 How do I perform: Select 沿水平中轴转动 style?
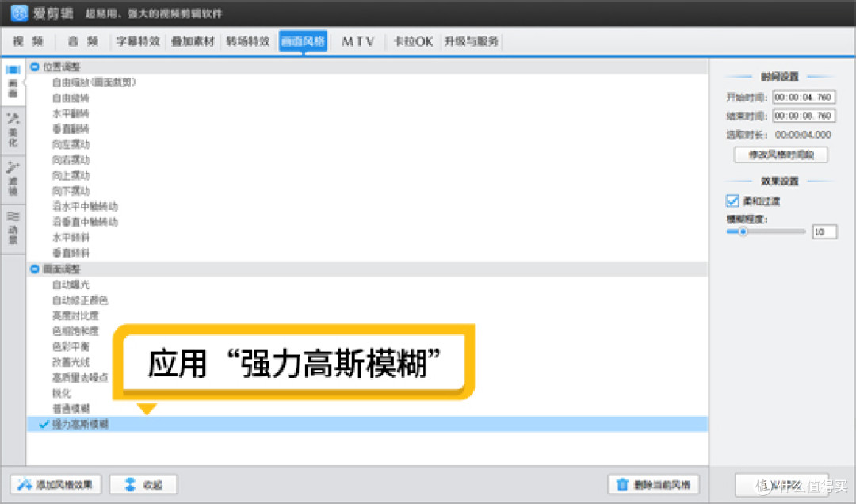[85, 206]
